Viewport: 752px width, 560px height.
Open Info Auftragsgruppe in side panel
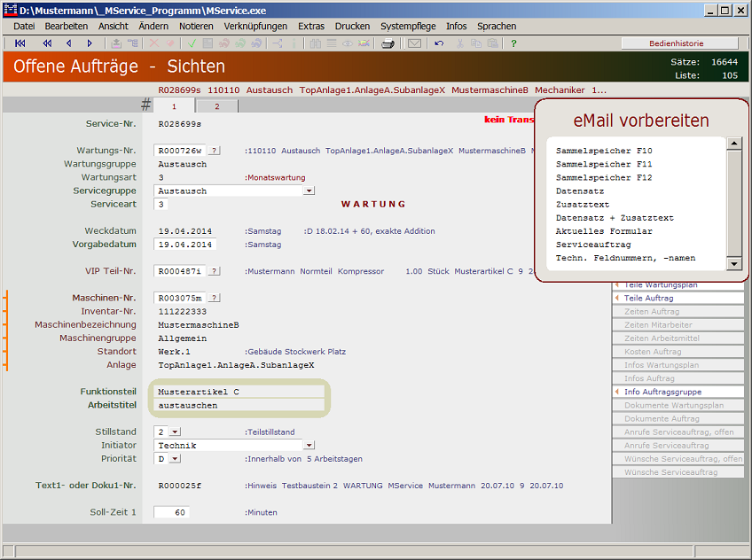pyautogui.click(x=662, y=392)
